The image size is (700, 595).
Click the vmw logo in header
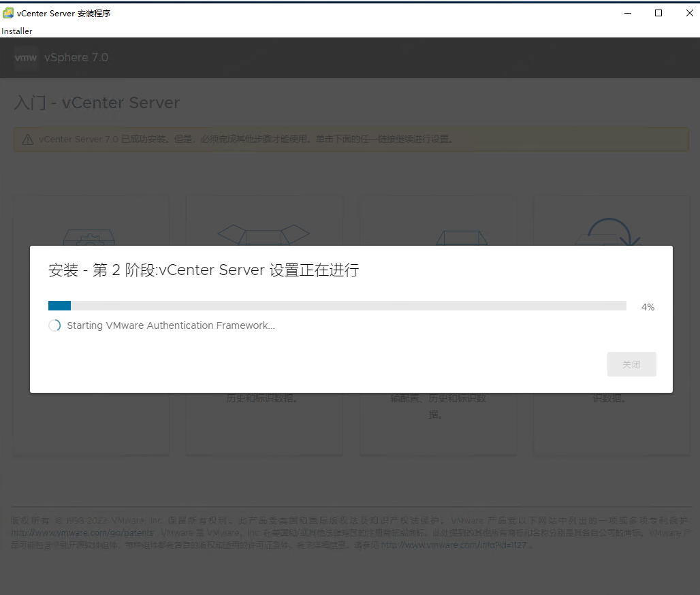click(x=25, y=58)
